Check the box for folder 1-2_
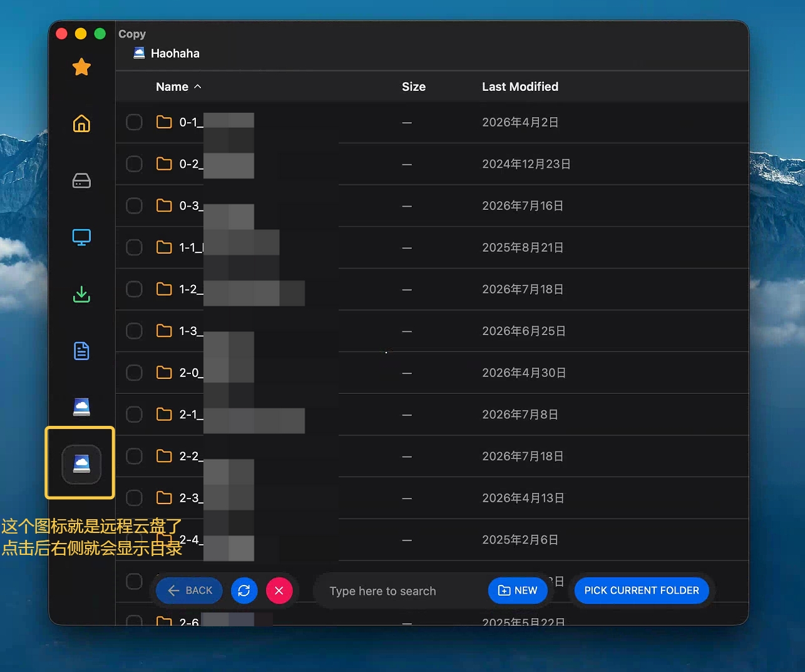805x672 pixels. tap(134, 289)
